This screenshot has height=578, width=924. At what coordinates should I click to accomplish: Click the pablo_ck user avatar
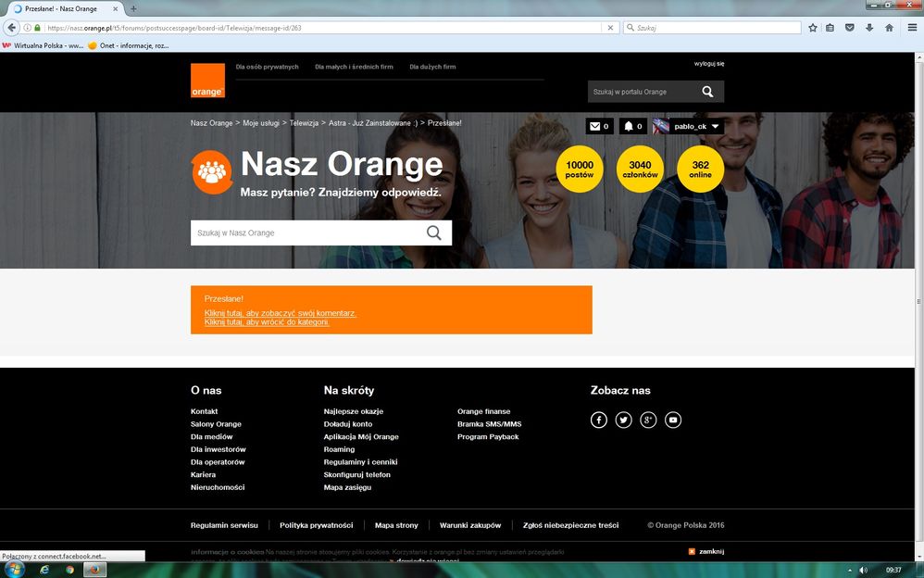[x=660, y=126]
